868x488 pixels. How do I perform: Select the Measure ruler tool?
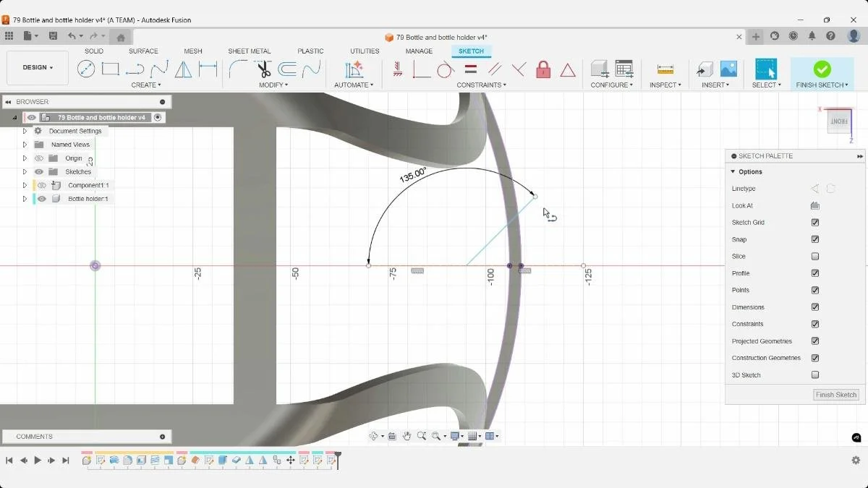(x=665, y=69)
